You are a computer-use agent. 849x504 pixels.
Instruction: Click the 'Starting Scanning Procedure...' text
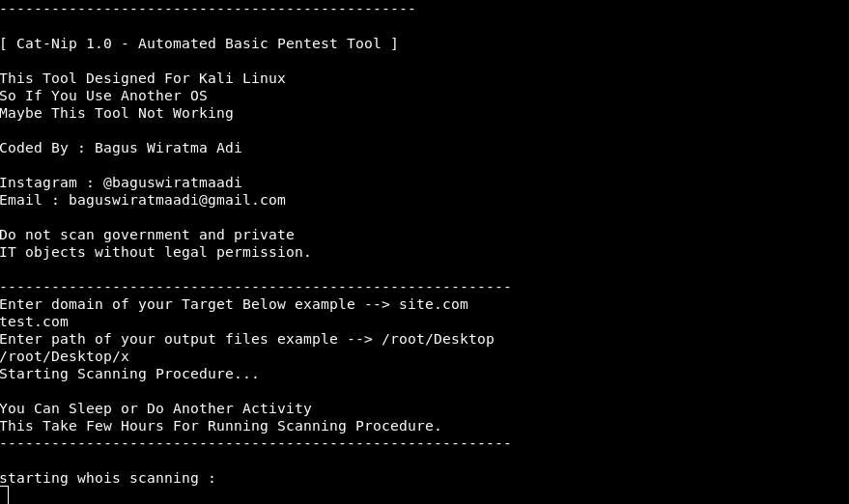coord(129,374)
